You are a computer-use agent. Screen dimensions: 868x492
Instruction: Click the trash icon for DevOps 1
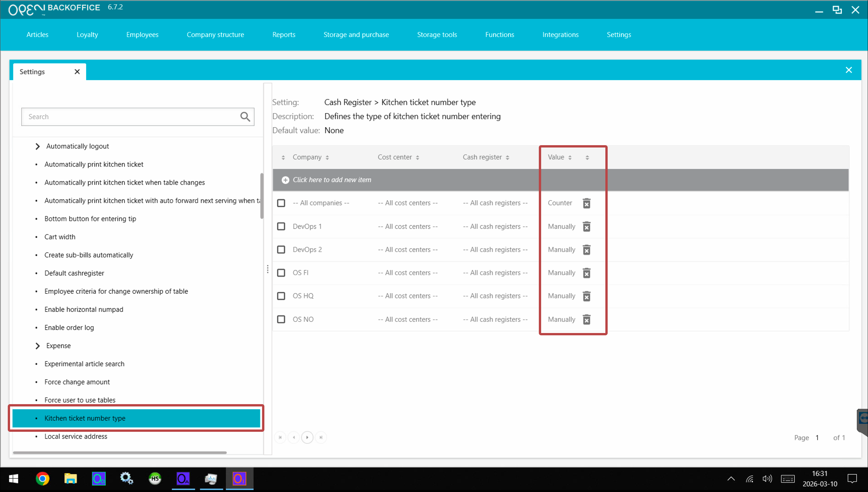[586, 226]
